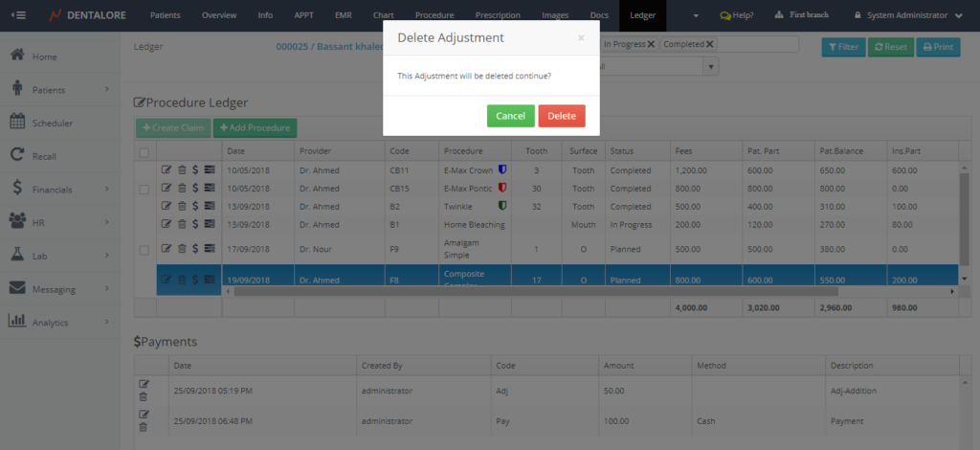The image size is (980, 450).
Task: Check the Amalgam Simple row checkbox
Action: point(144,250)
